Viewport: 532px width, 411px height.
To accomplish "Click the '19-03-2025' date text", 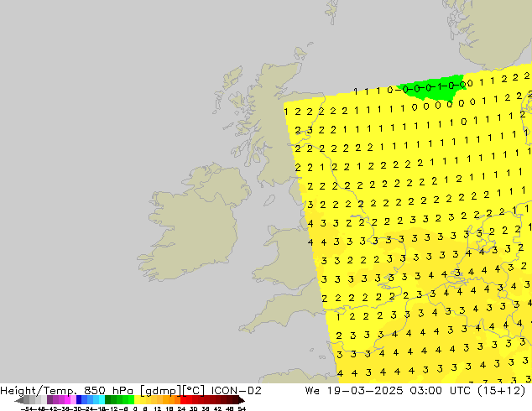I will pyautogui.click(x=365, y=391).
